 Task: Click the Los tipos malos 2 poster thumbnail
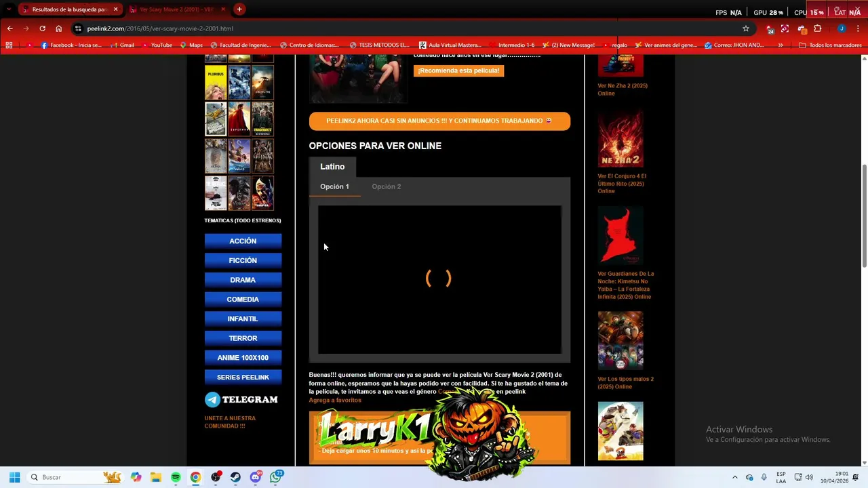click(620, 431)
